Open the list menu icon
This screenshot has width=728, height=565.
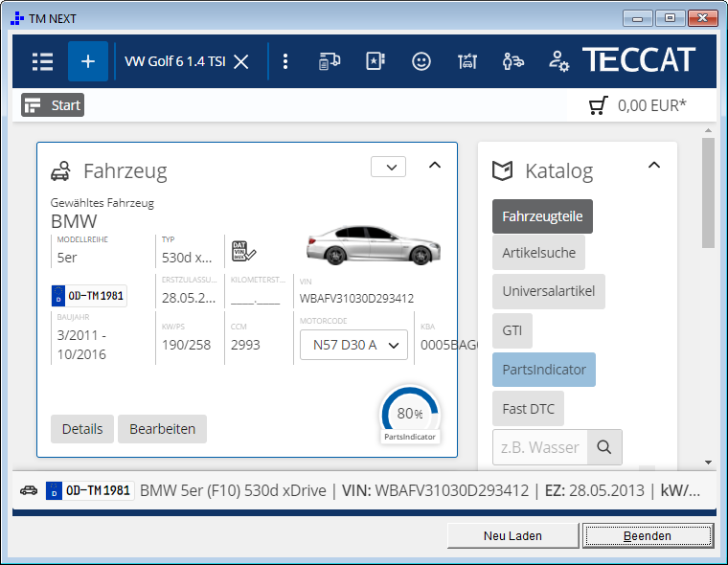tap(42, 61)
